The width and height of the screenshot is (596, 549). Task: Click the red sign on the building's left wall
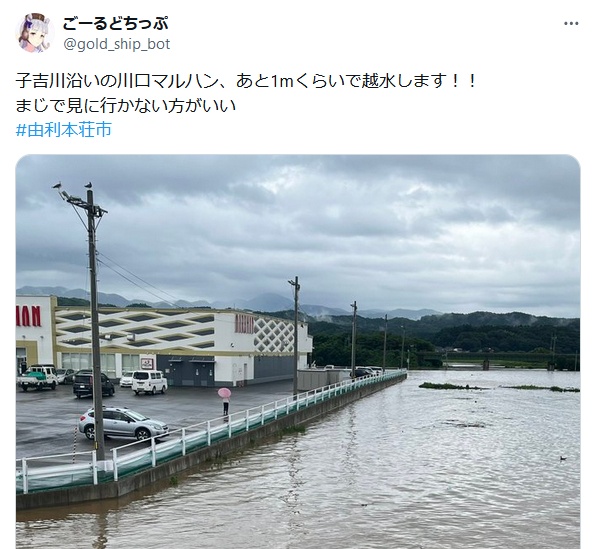(29, 316)
